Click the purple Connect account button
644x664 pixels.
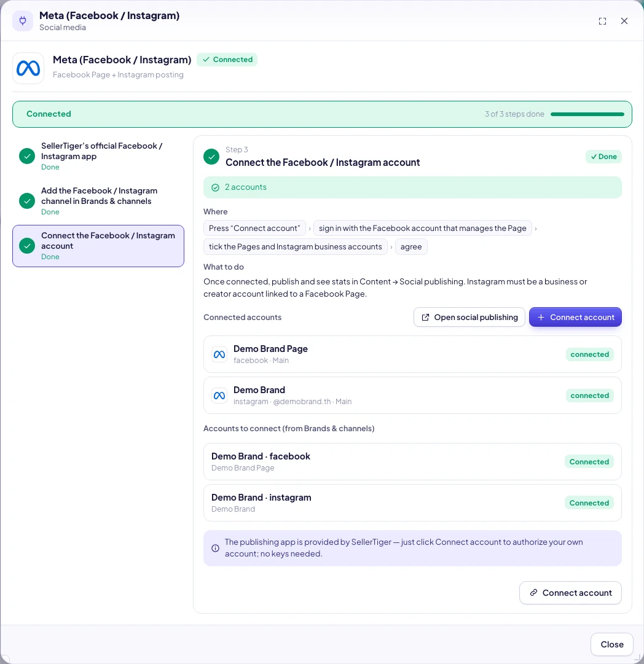tap(575, 317)
